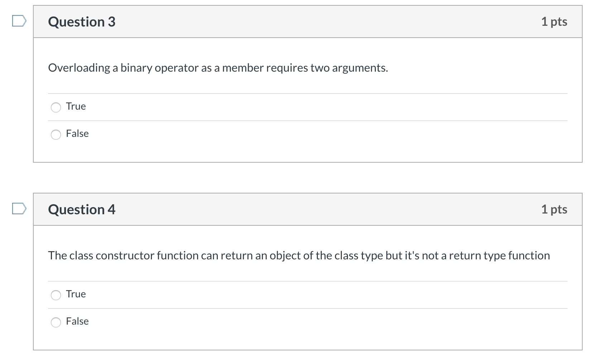Click the "Question 4" heading
Image resolution: width=612 pixels, height=364 pixels.
[x=82, y=210]
